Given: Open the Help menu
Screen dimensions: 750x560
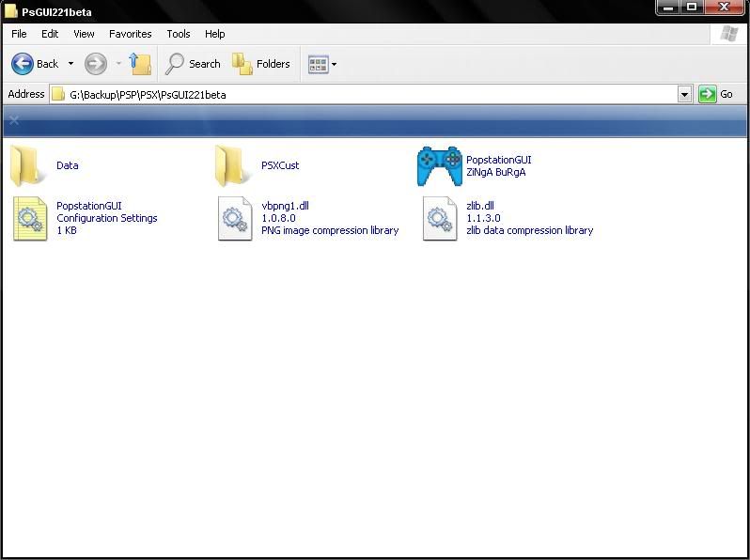Looking at the screenshot, I should pyautogui.click(x=215, y=34).
